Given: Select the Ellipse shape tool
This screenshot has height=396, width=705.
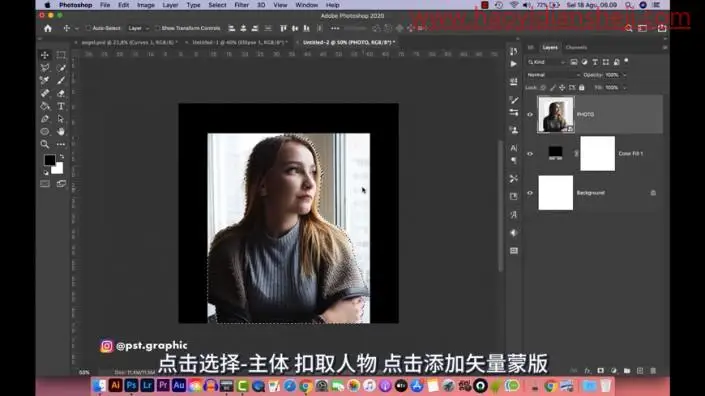Looking at the screenshot, I should coord(45,132).
